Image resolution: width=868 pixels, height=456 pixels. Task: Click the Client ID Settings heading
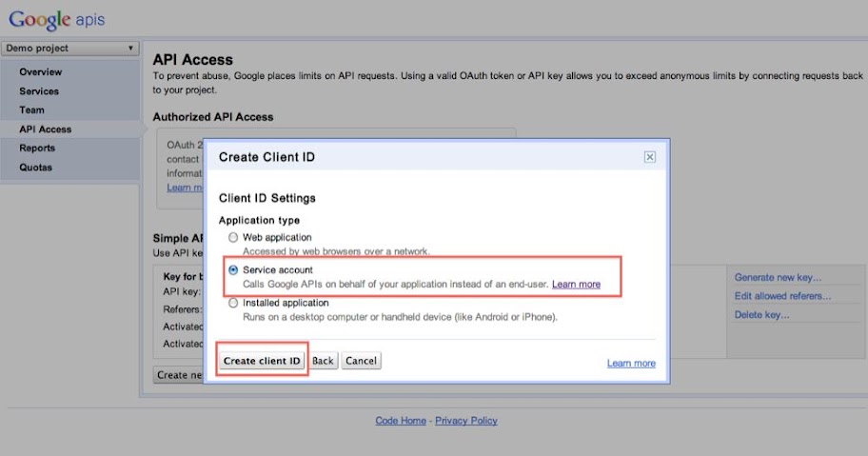pos(266,198)
